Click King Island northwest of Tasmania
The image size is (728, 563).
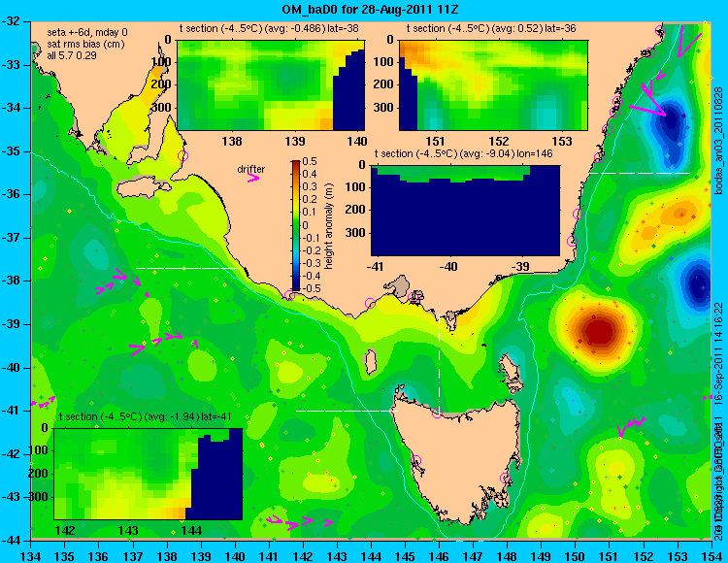coord(370,362)
